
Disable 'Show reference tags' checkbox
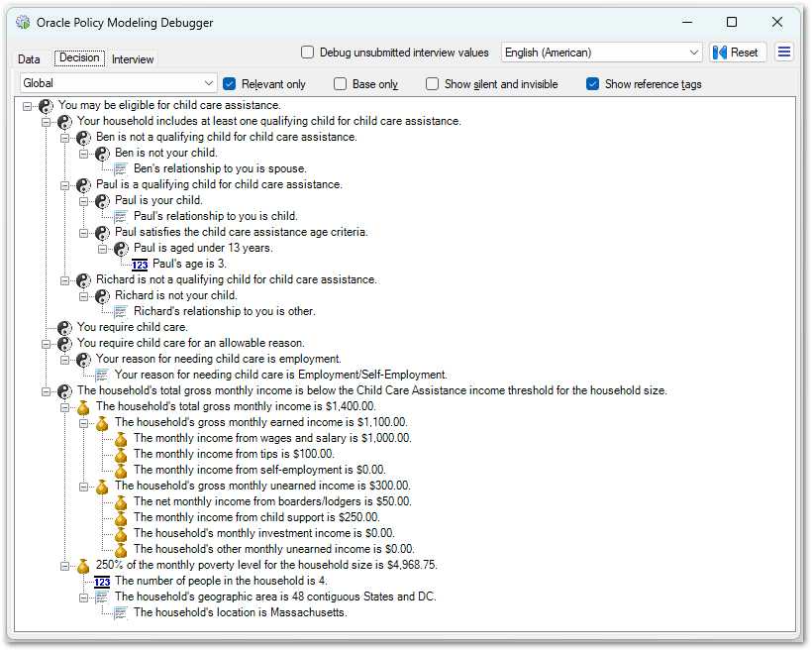coord(592,84)
